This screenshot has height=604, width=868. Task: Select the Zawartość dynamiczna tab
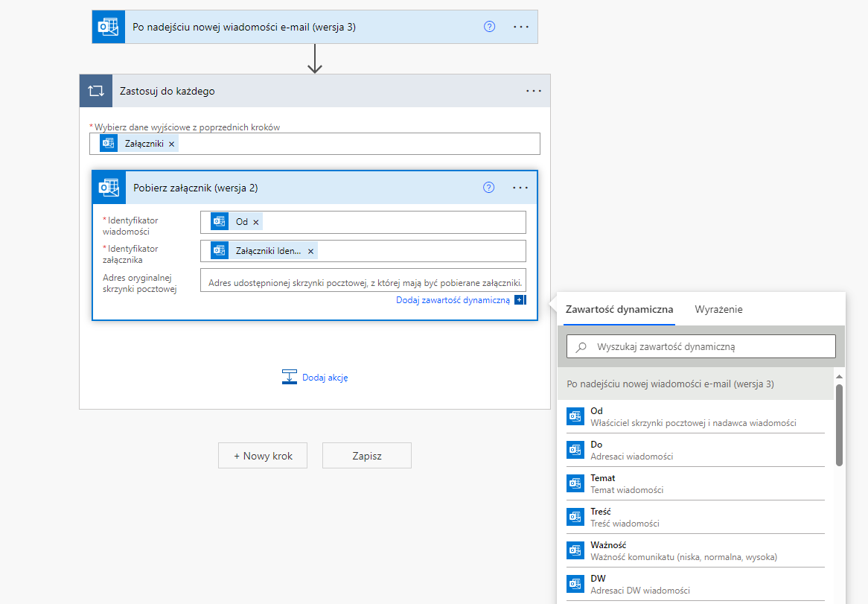(619, 309)
